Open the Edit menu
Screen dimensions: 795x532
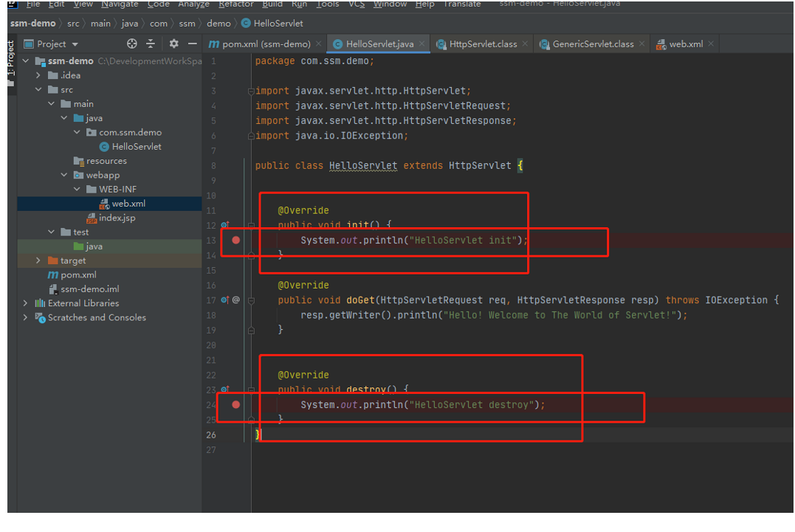tap(56, 4)
